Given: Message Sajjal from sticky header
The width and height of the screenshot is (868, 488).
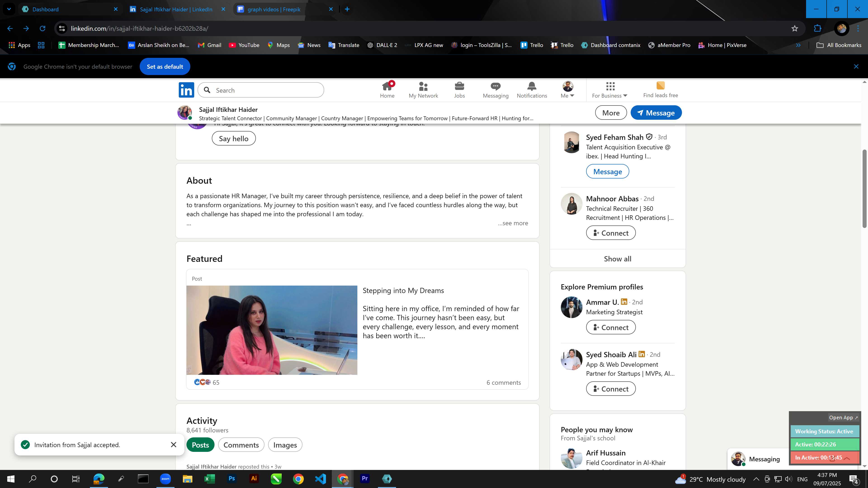Looking at the screenshot, I should tap(656, 113).
